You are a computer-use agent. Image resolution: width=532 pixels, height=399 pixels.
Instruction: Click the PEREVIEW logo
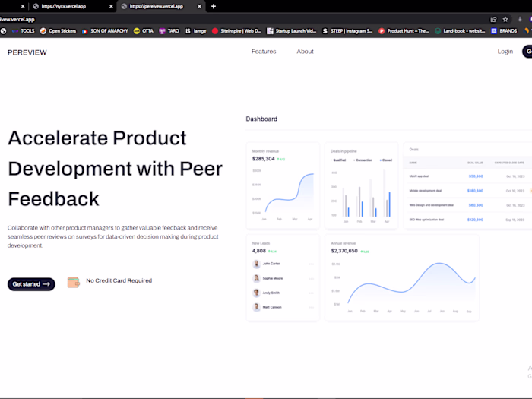pos(27,52)
